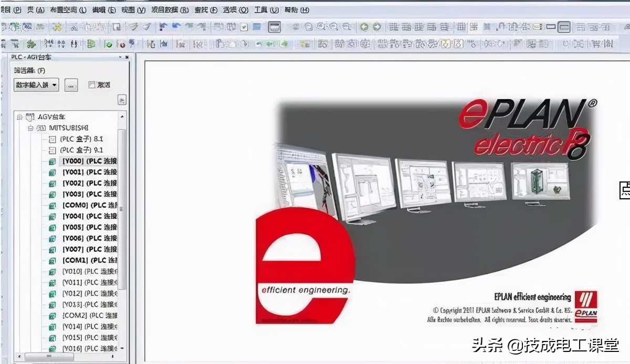
Task: Open the 帮助 (H) menu
Action: 297,10
